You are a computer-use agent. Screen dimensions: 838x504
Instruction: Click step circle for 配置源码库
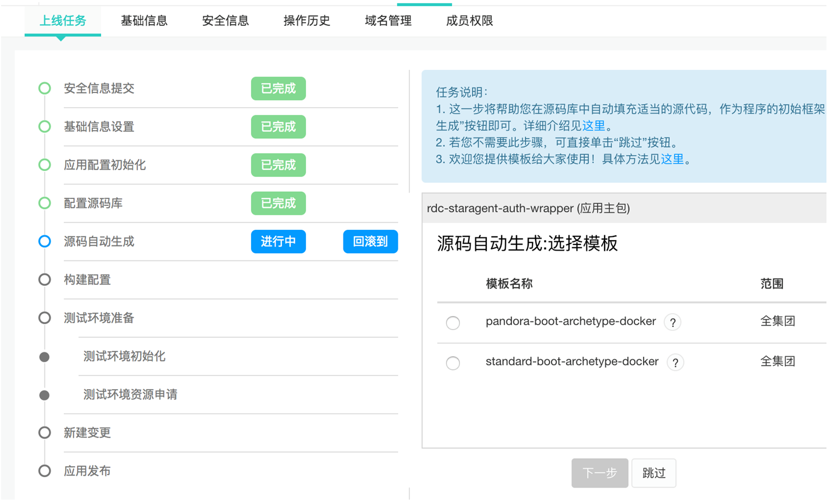point(45,203)
